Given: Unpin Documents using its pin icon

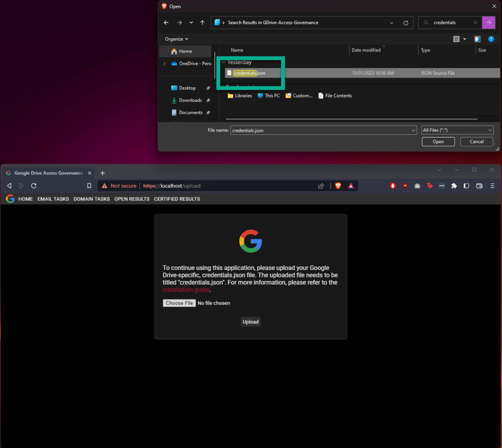Looking at the screenshot, I should tap(208, 113).
